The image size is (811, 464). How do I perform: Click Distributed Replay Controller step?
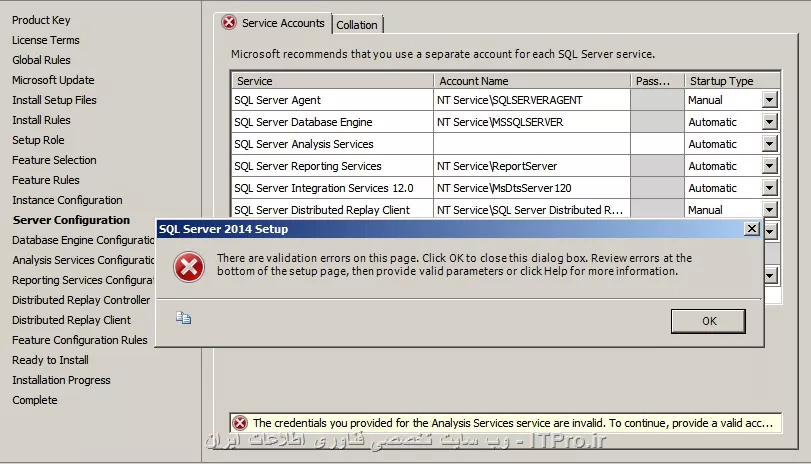[81, 300]
